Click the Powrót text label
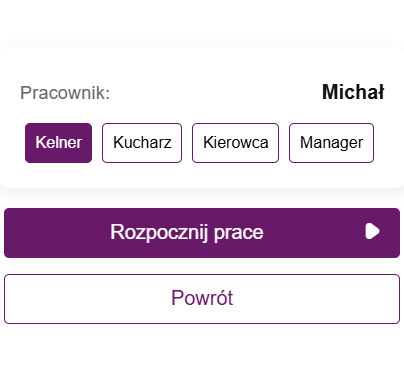 (x=202, y=298)
